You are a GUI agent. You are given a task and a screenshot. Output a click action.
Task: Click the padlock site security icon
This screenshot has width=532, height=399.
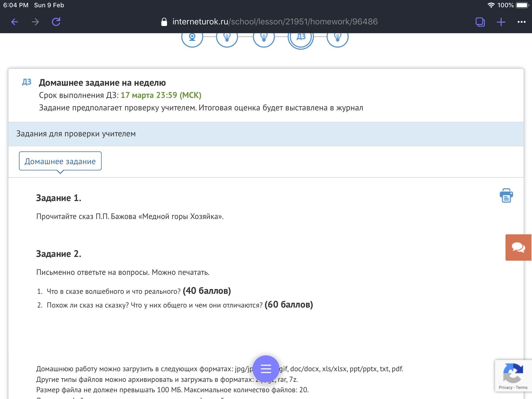[164, 22]
